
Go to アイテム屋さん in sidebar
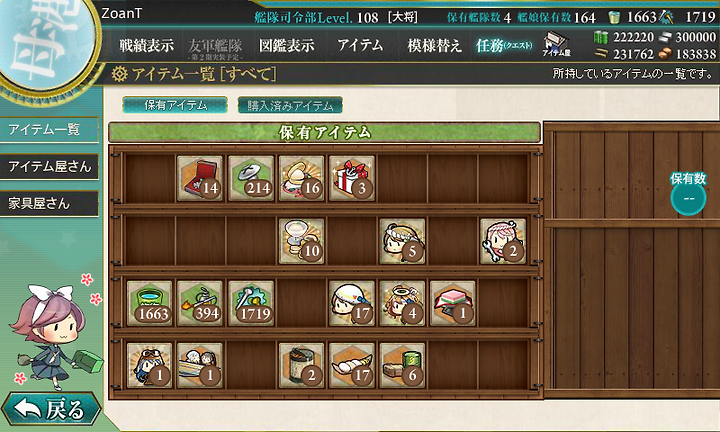[x=49, y=166]
